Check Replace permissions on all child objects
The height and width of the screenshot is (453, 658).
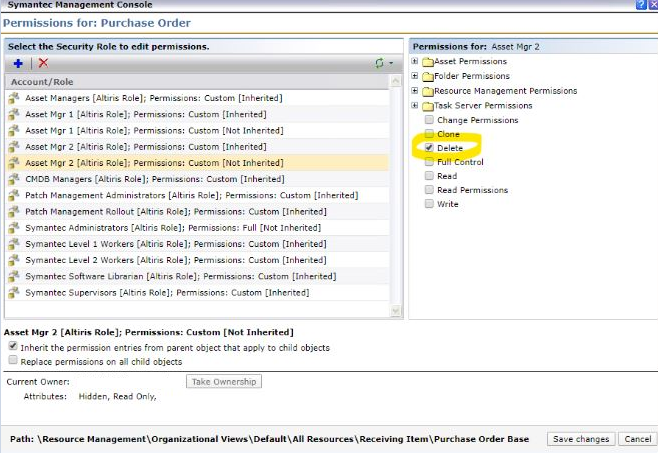13,361
